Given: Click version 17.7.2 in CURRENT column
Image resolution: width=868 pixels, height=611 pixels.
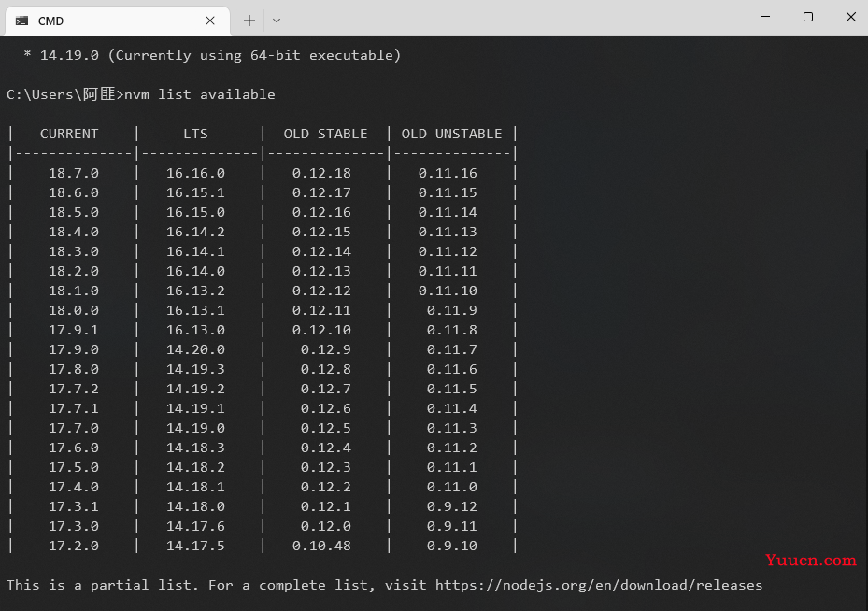Looking at the screenshot, I should (x=74, y=389).
